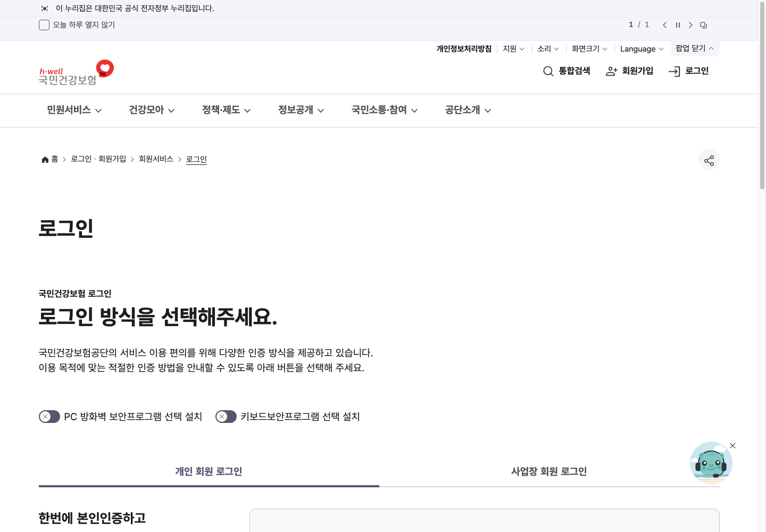Image resolution: width=766 pixels, height=532 pixels.
Task: Expand the 민원서비스 menu
Action: pyautogui.click(x=74, y=110)
